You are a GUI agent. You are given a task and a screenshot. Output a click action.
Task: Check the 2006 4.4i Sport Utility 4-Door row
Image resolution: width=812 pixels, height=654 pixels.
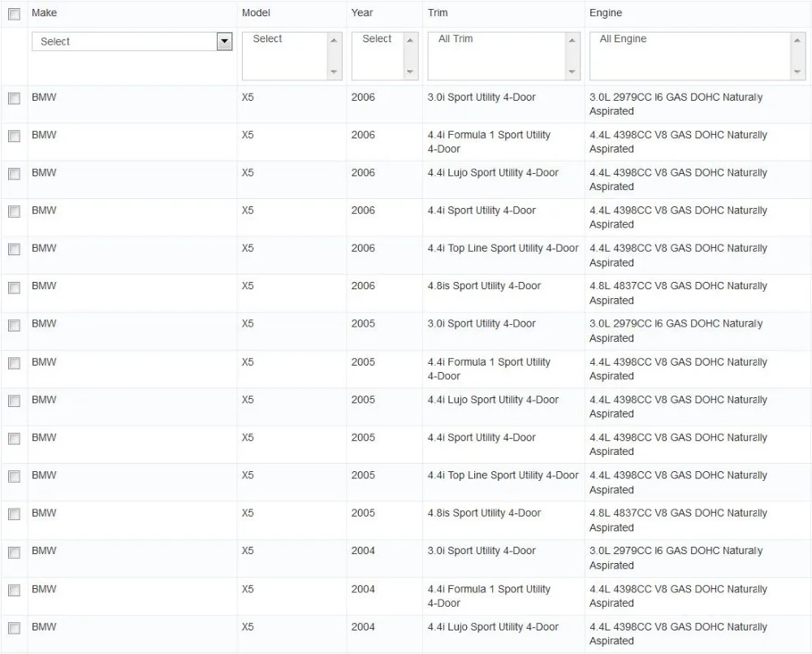14,212
